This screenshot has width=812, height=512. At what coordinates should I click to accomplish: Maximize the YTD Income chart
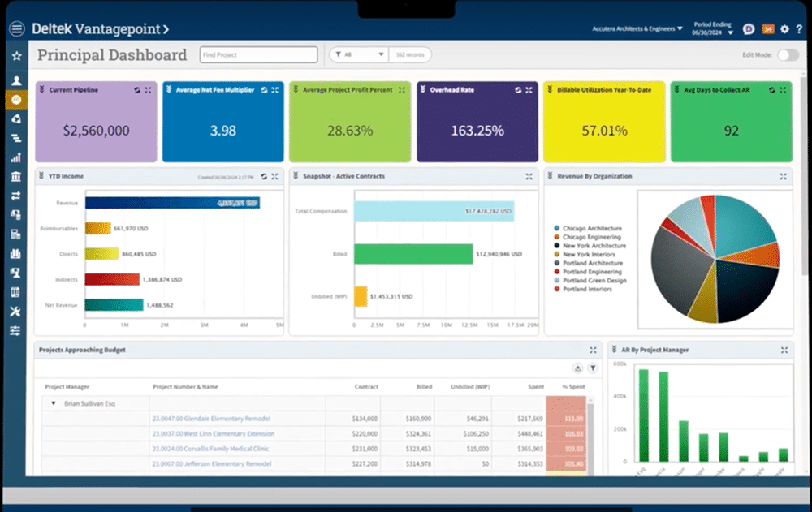(274, 177)
